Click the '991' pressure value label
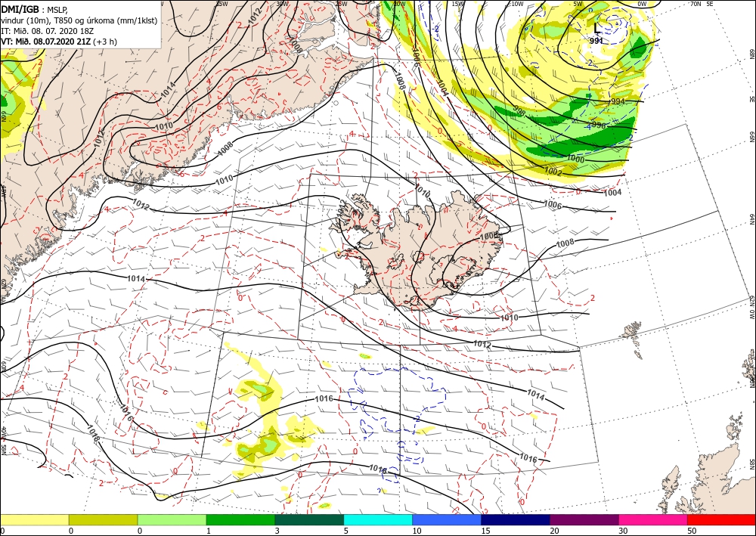The height and width of the screenshot is (536, 756). (596, 41)
